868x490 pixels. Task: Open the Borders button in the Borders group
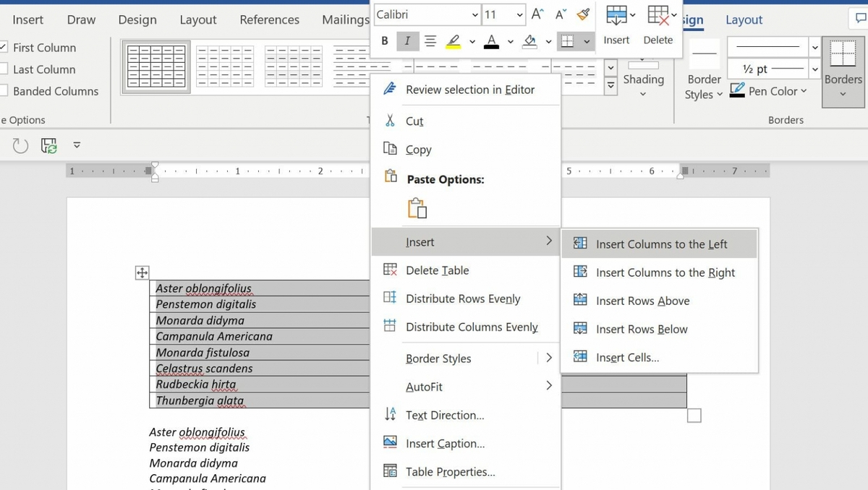point(842,71)
